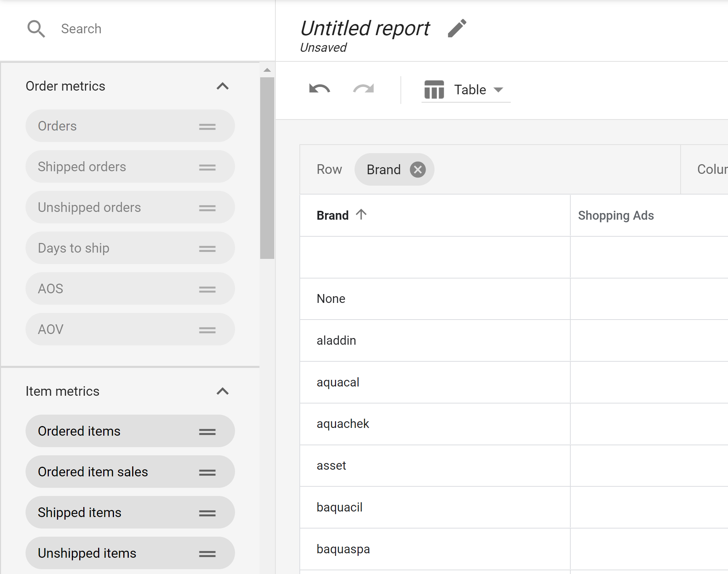Image resolution: width=728 pixels, height=574 pixels.
Task: Click the Row dimension label area
Action: click(329, 170)
